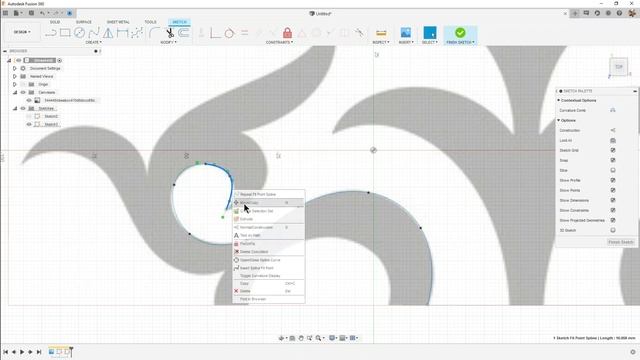Select the Center Diameter Circle tool

tap(79, 33)
